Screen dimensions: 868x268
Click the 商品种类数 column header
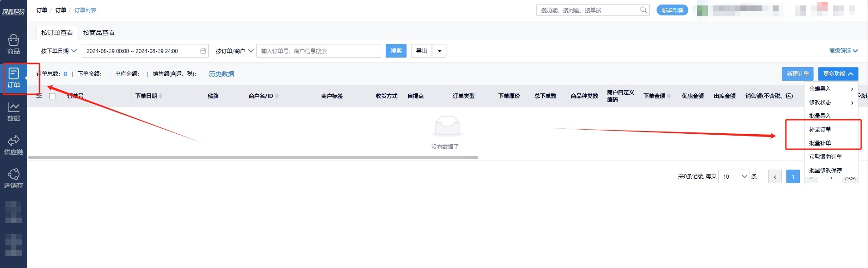point(584,96)
